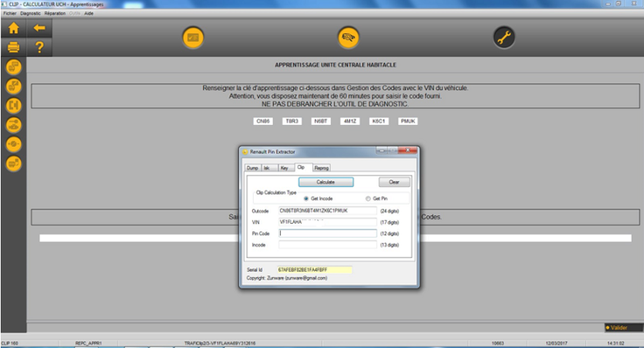Close the Renault Pin Extractor window
The height and width of the screenshot is (348, 644).
408,151
